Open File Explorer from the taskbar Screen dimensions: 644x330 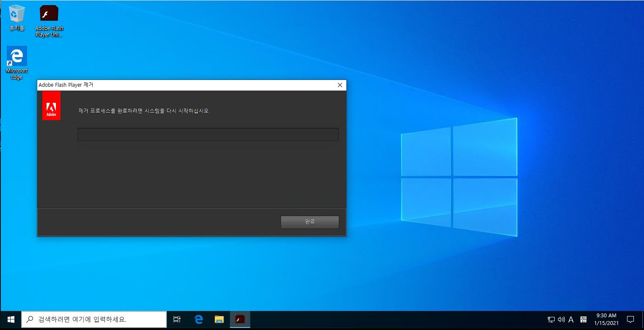pyautogui.click(x=219, y=319)
